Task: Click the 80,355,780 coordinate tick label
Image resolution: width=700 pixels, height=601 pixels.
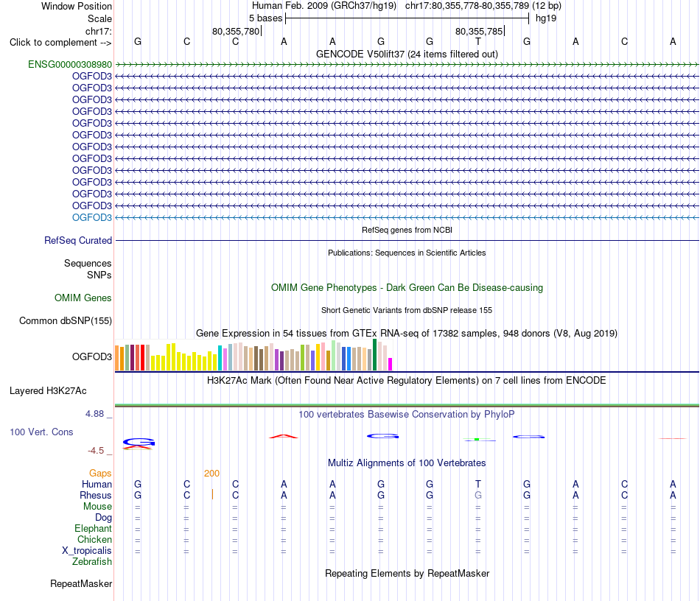Action: [236, 31]
